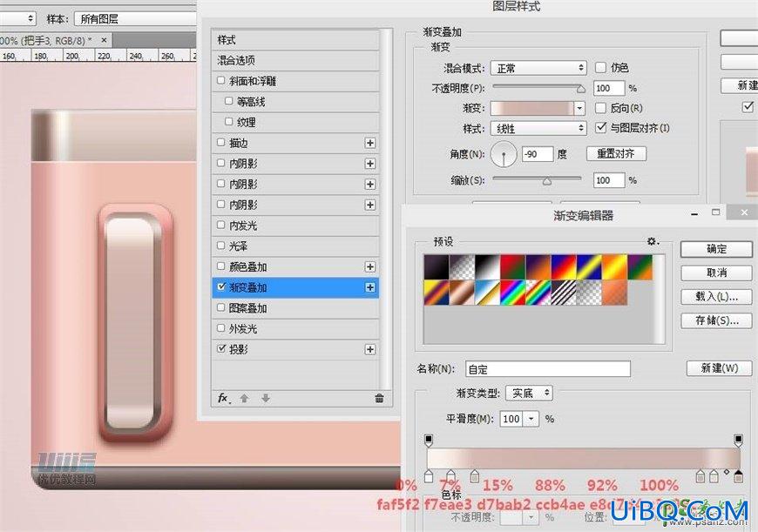
Task: Uncheck the 投影 checkbox
Action: [221, 348]
